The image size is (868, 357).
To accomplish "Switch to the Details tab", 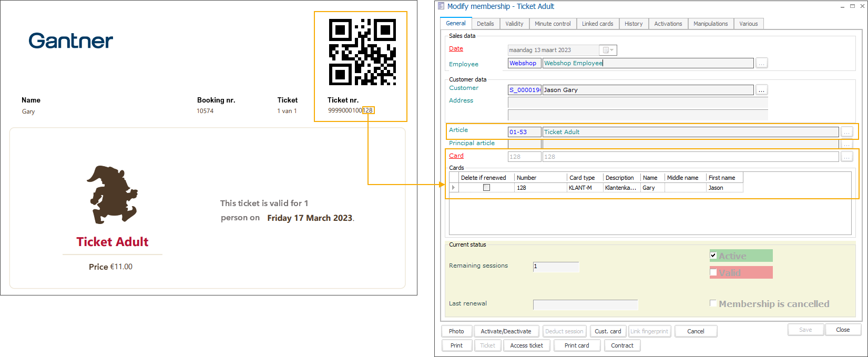I will coord(485,24).
